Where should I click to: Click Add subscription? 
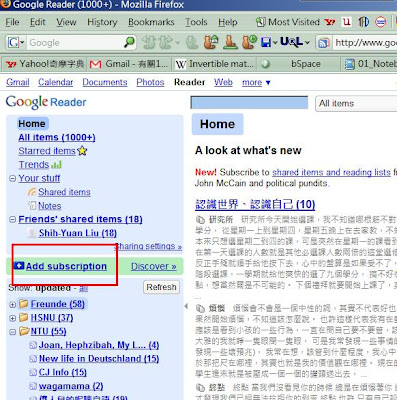click(66, 266)
